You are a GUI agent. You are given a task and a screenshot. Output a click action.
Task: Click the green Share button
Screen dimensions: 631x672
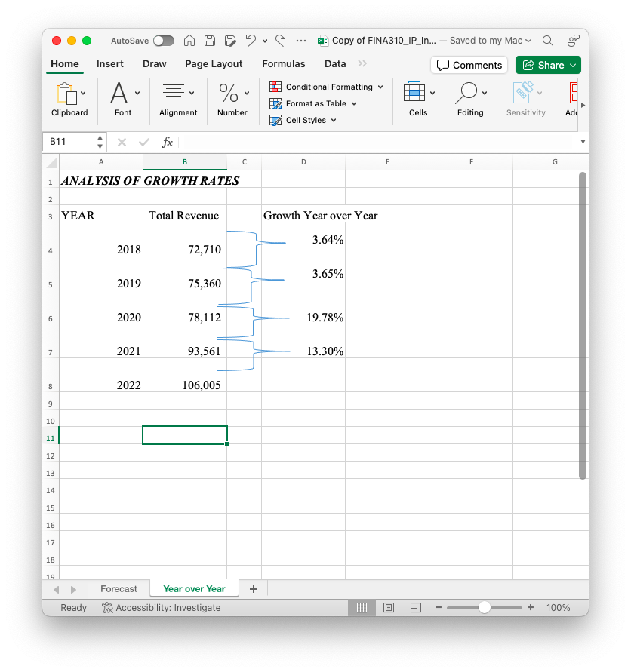point(548,65)
